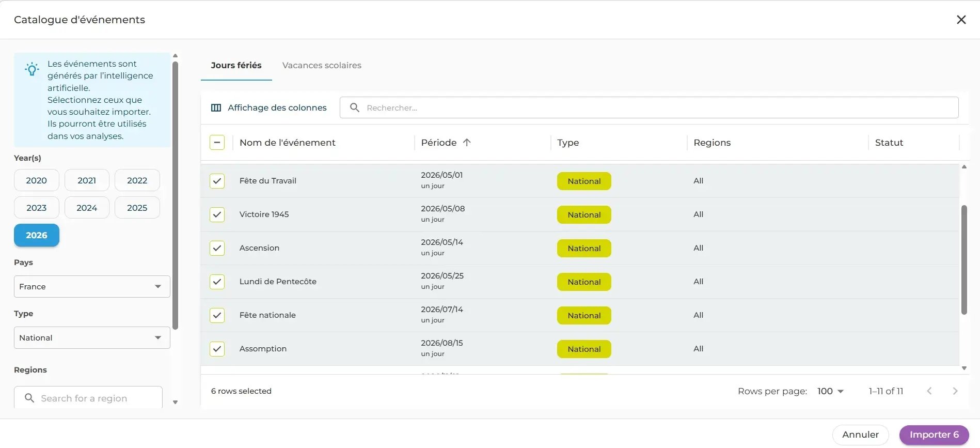Uncheck the Lundi de Pentecôte row
The width and height of the screenshot is (980, 448).
tap(217, 282)
